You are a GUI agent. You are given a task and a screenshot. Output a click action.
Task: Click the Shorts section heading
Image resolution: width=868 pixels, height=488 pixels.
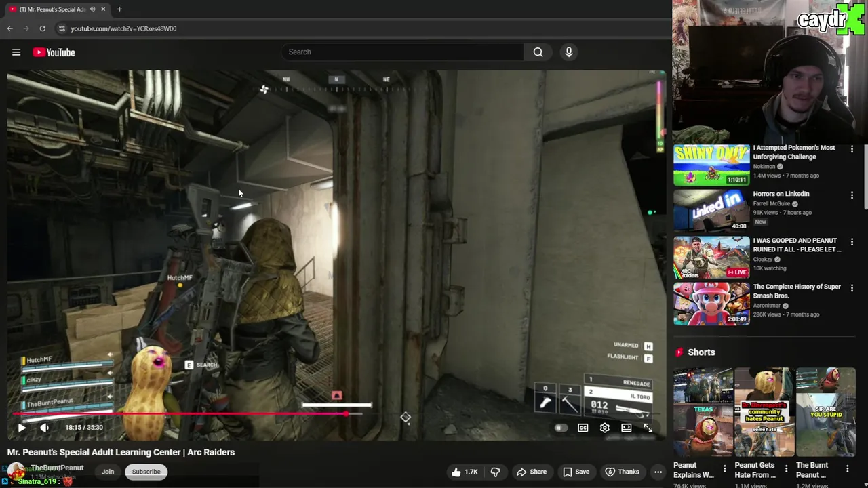click(x=701, y=352)
